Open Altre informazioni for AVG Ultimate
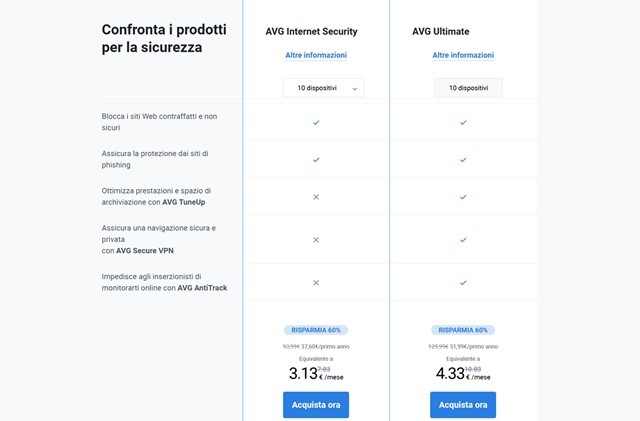Image resolution: width=640 pixels, height=421 pixels. [463, 55]
